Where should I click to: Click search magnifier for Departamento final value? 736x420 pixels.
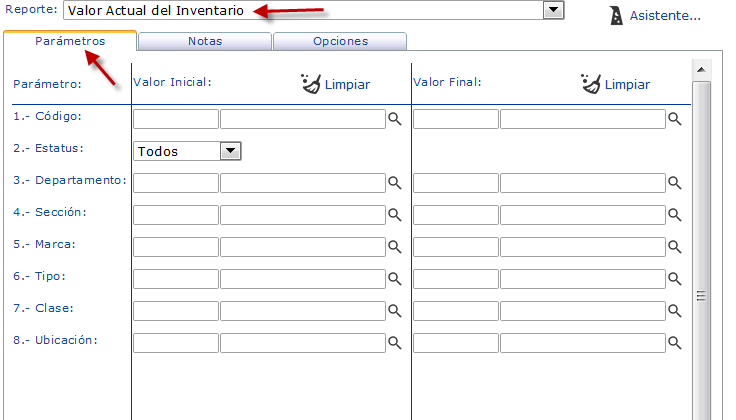pyautogui.click(x=675, y=183)
